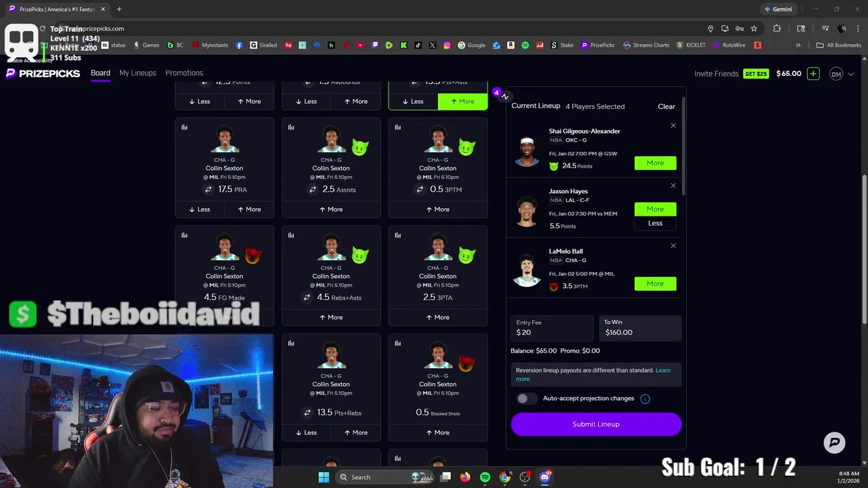The image size is (868, 488).
Task: Open Gemini in Chrome title bar
Action: coord(778,9)
